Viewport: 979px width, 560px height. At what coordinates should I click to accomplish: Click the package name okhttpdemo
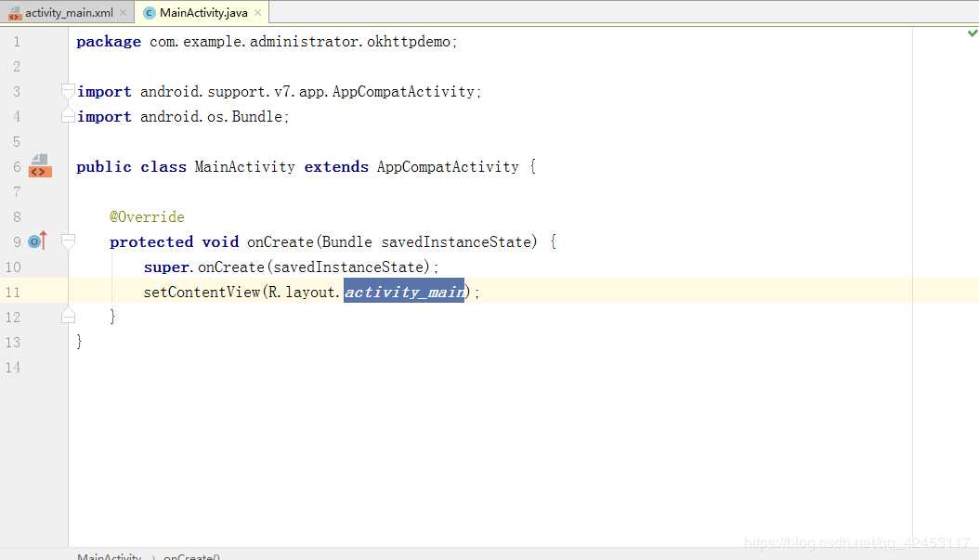click(x=409, y=41)
